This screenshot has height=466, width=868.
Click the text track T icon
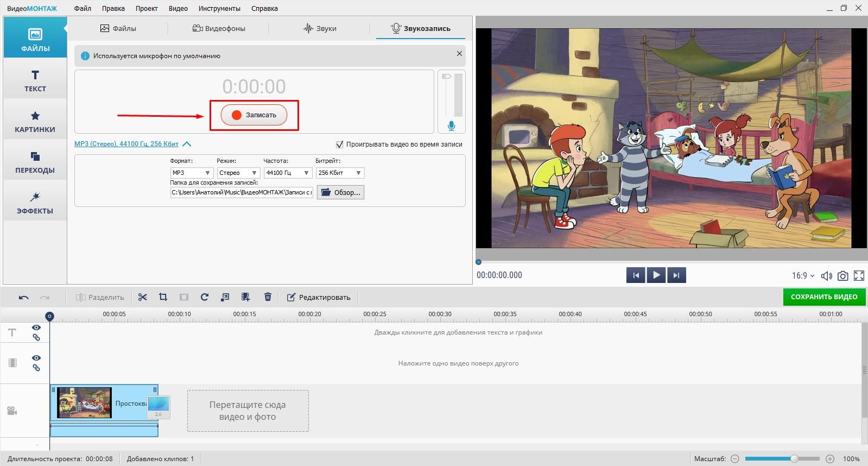click(x=12, y=332)
